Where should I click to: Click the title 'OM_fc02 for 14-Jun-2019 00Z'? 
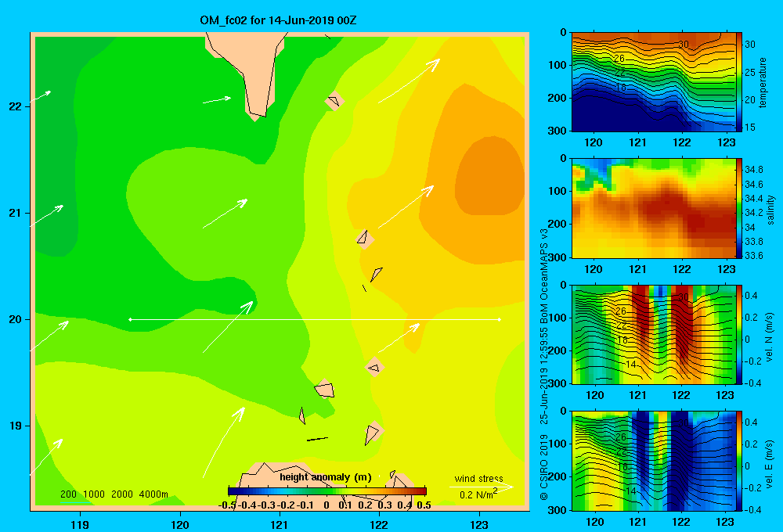(x=278, y=20)
